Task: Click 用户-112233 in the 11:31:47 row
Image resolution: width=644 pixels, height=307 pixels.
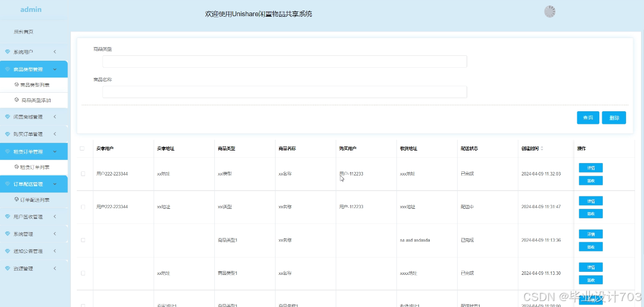Action: click(x=351, y=207)
